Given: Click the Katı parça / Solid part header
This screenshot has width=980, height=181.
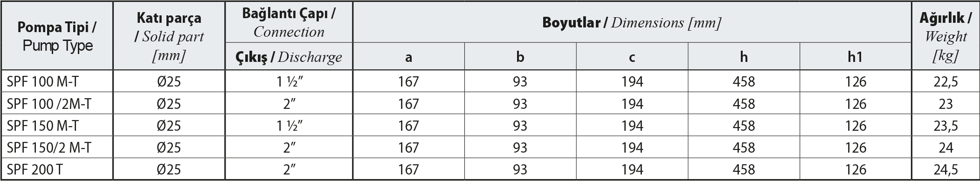Looking at the screenshot, I should coord(169,37).
